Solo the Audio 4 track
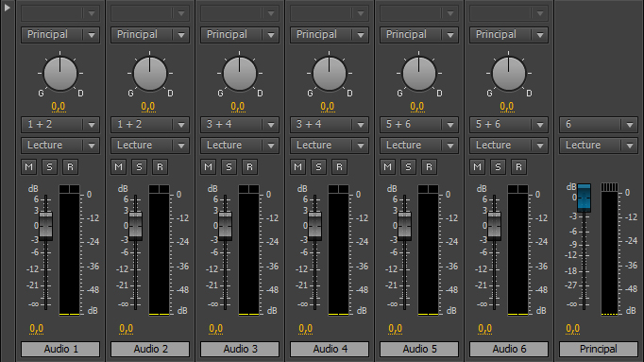Screen dimensions: 644x362 (x=319, y=167)
